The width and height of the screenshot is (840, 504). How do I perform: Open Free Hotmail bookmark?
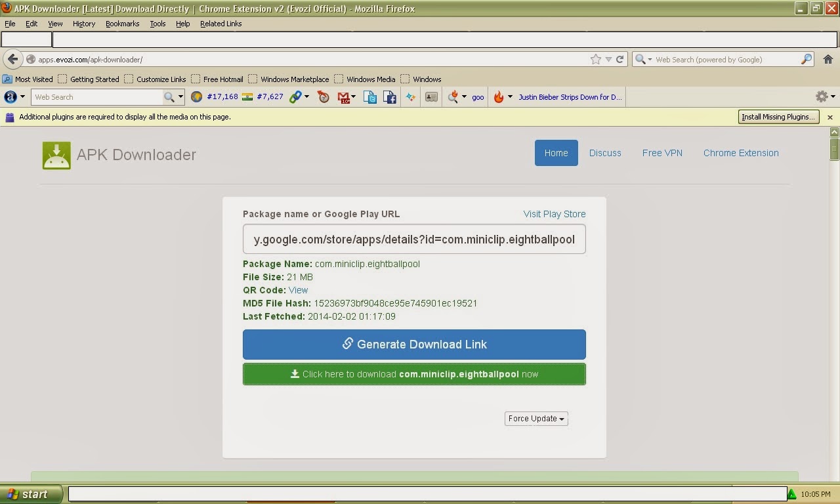(217, 79)
